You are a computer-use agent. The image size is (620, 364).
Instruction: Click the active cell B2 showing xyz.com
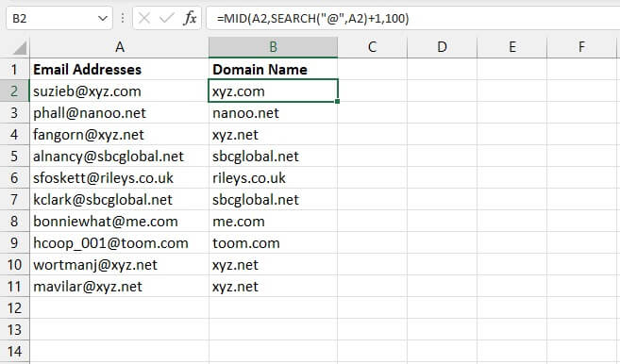tap(274, 91)
